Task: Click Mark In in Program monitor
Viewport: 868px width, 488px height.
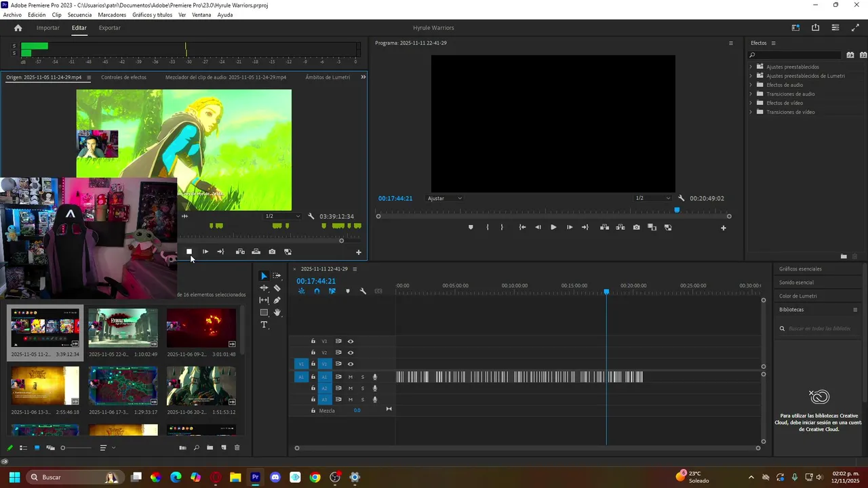Action: pyautogui.click(x=487, y=228)
